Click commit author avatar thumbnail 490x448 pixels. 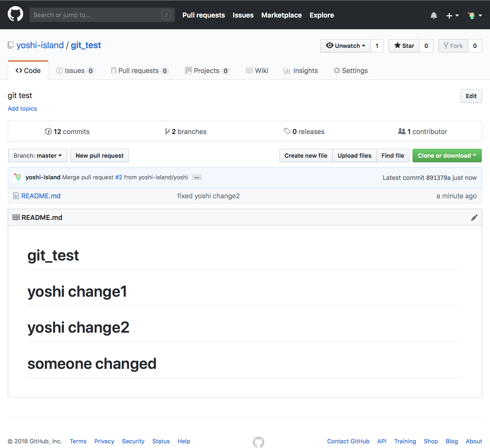tap(18, 177)
